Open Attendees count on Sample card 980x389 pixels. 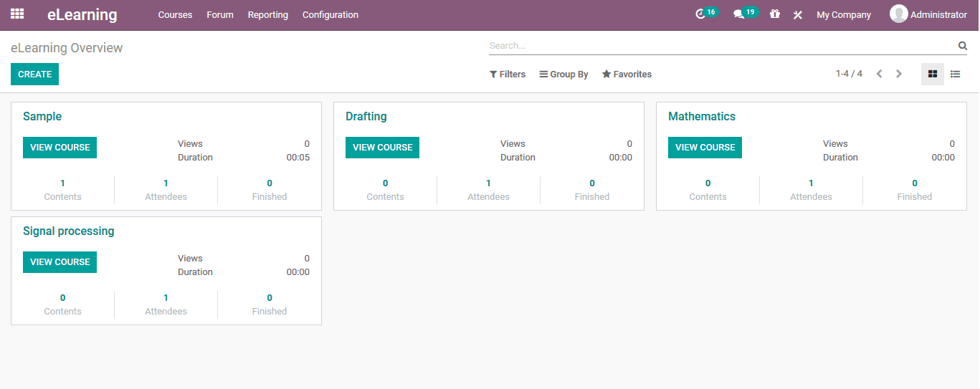[x=166, y=190]
